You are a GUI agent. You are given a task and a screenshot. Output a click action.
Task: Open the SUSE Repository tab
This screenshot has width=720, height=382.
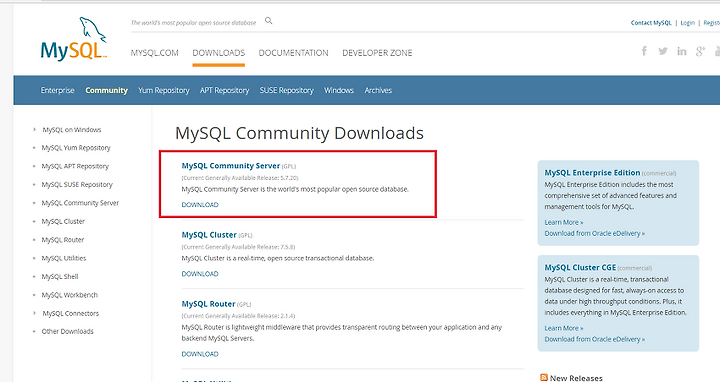click(287, 90)
